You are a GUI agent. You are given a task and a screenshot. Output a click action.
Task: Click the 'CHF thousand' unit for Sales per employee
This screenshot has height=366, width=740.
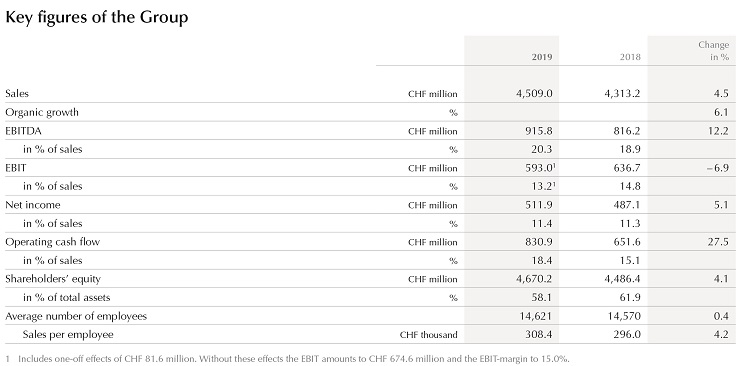click(x=429, y=335)
